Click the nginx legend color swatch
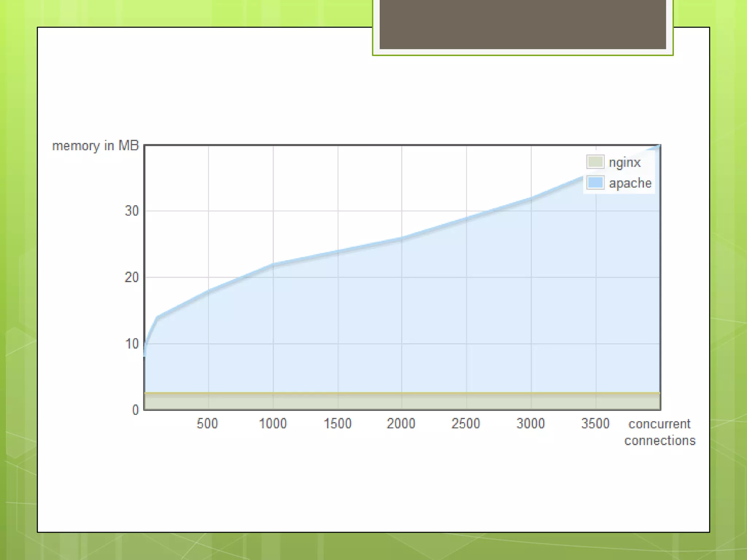 pos(595,162)
